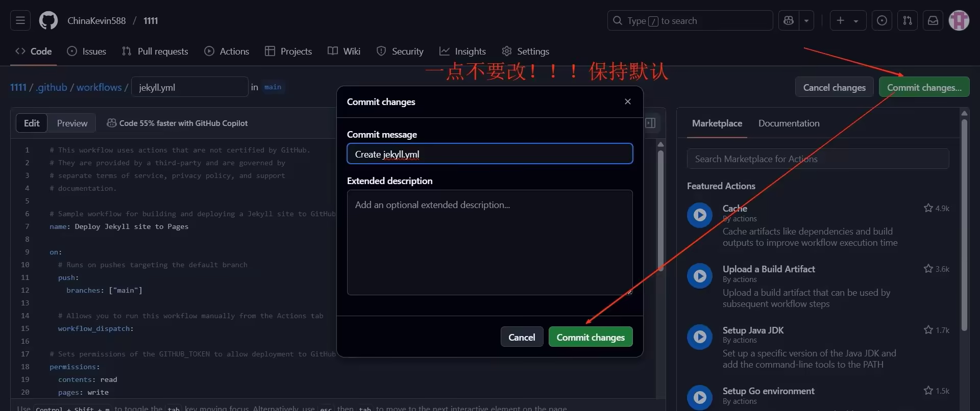
Task: Click the 'pages: write' code line
Action: (83, 392)
